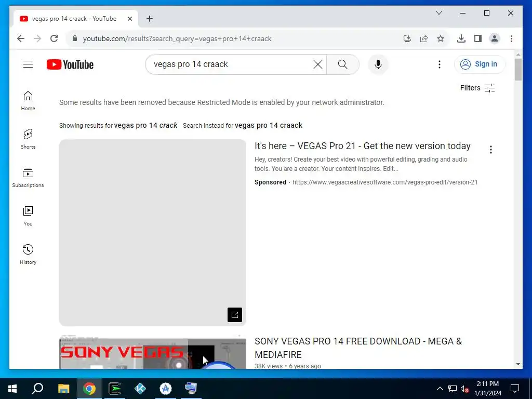Open the sponsored ad three-dot options
Image resolution: width=532 pixels, height=399 pixels.
coord(490,150)
